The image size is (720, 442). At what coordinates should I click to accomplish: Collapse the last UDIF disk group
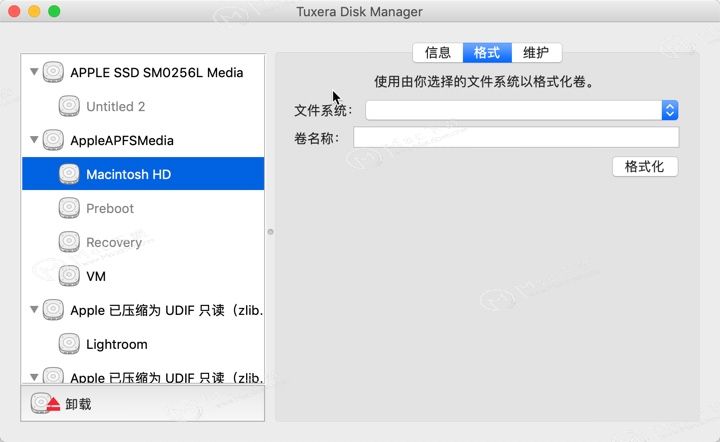[x=34, y=377]
